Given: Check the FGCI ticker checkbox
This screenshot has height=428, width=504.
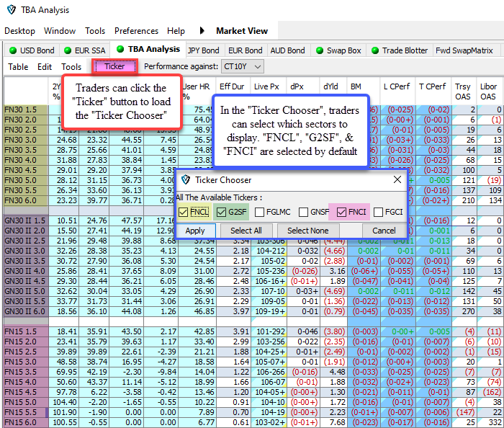Looking at the screenshot, I should point(378,212).
